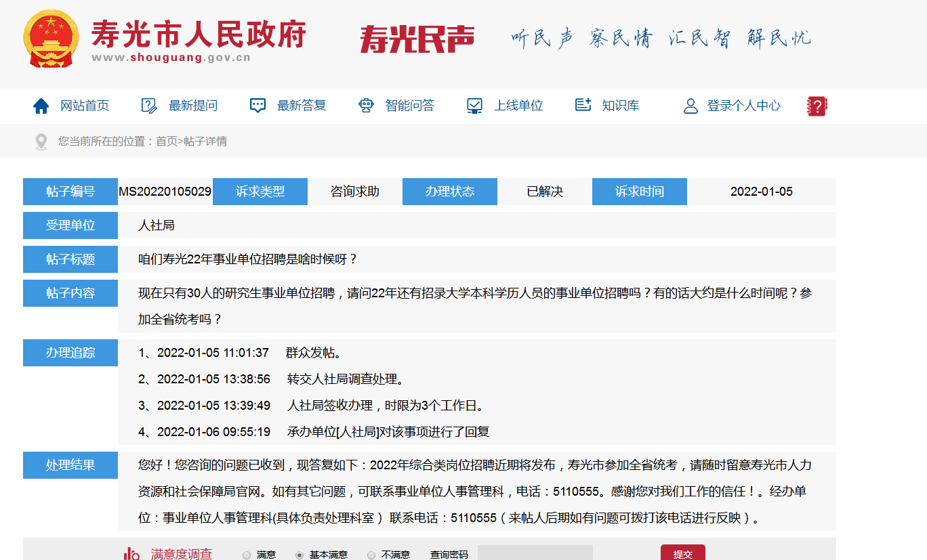Click the home icon for 网站首页

41,106
